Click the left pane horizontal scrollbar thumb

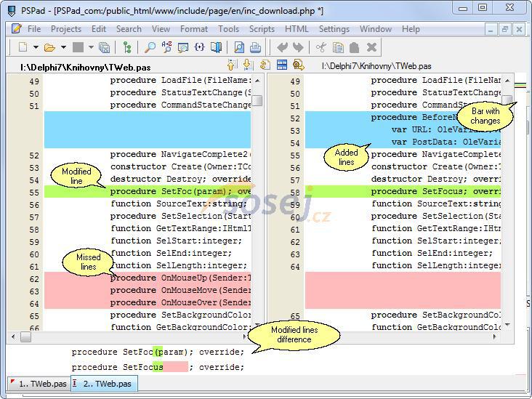pos(25,337)
